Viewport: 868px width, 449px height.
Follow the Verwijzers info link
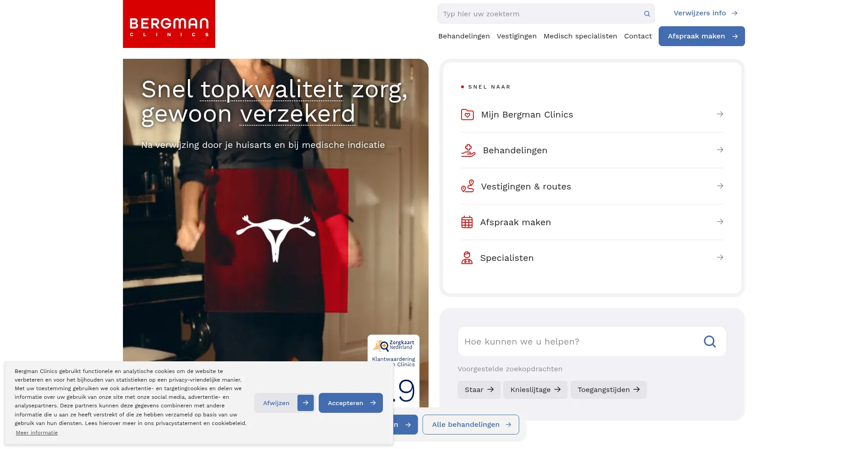click(706, 13)
